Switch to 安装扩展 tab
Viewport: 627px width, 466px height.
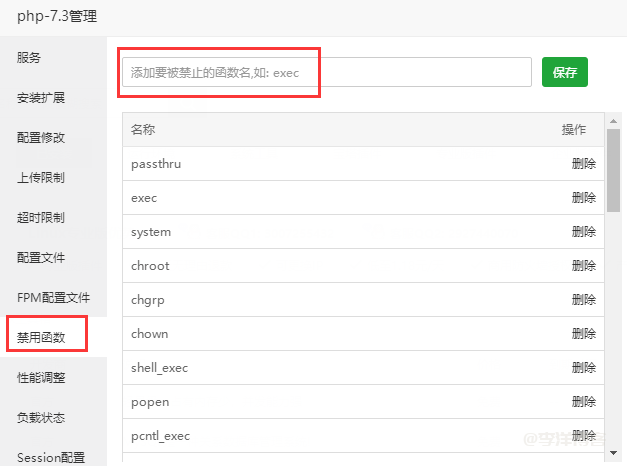click(41, 98)
